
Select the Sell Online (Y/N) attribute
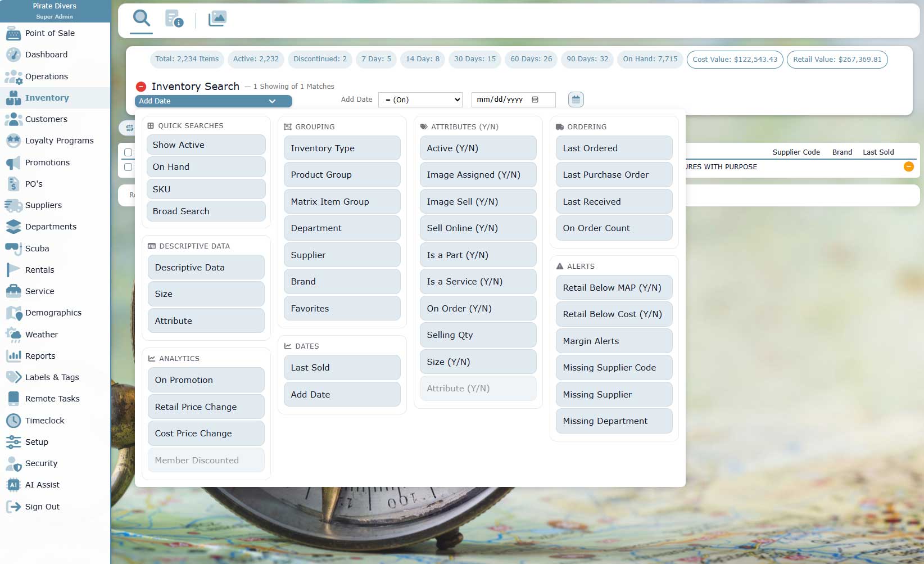[x=478, y=228]
